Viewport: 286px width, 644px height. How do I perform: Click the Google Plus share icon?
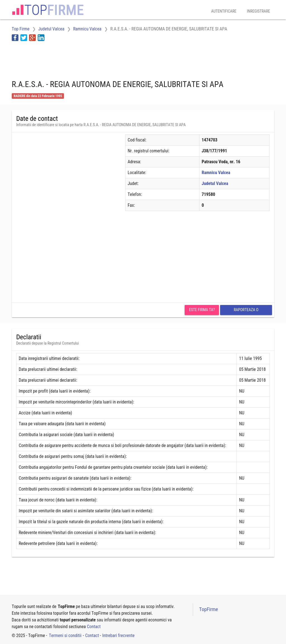click(x=32, y=38)
